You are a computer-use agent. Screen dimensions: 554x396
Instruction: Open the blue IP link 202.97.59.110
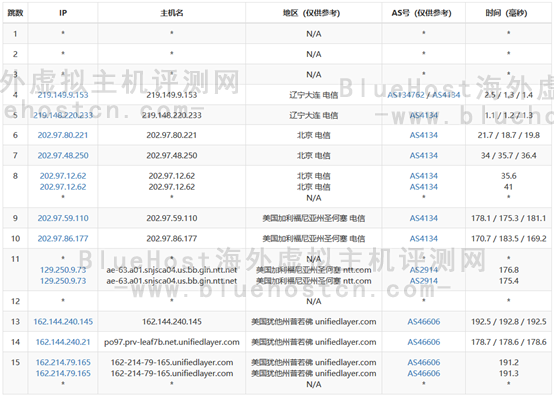coord(63,218)
